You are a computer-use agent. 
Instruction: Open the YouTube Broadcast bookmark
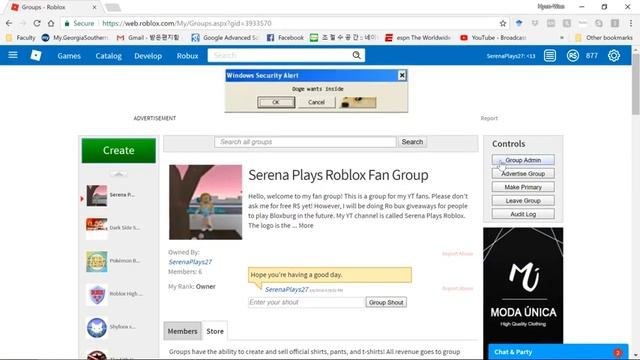493,38
